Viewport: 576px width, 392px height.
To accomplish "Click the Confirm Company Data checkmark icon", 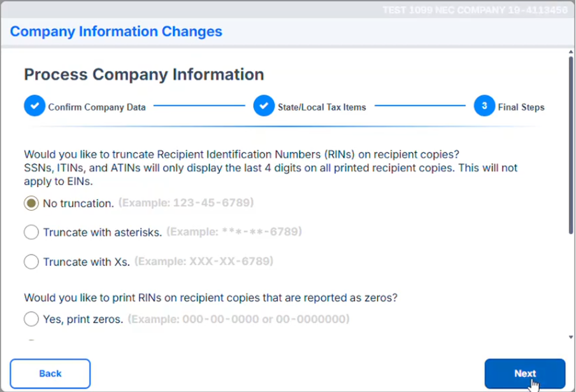I will pyautogui.click(x=34, y=106).
